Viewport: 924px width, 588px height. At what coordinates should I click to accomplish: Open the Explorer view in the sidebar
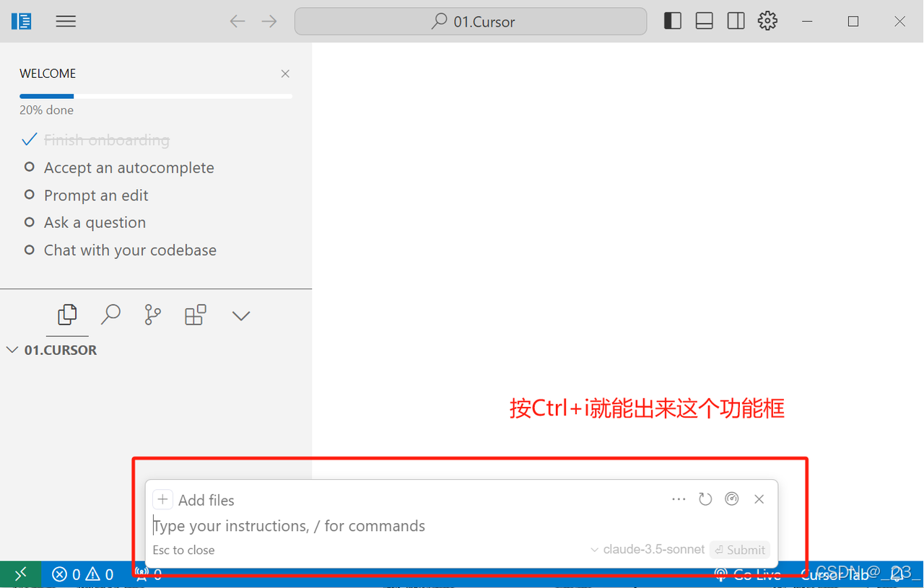(x=66, y=315)
